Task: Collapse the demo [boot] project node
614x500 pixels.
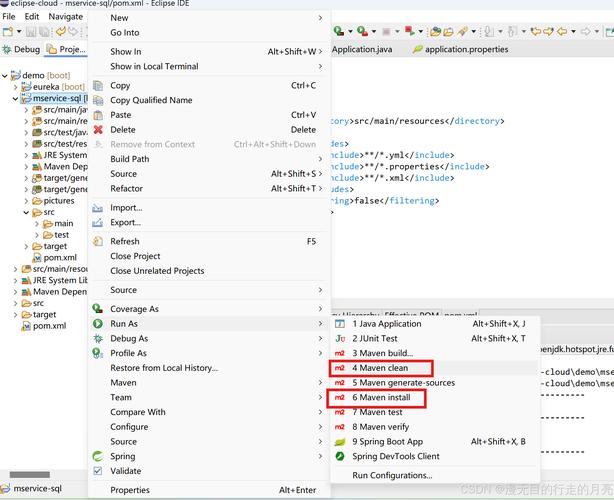Action: (x=6, y=75)
